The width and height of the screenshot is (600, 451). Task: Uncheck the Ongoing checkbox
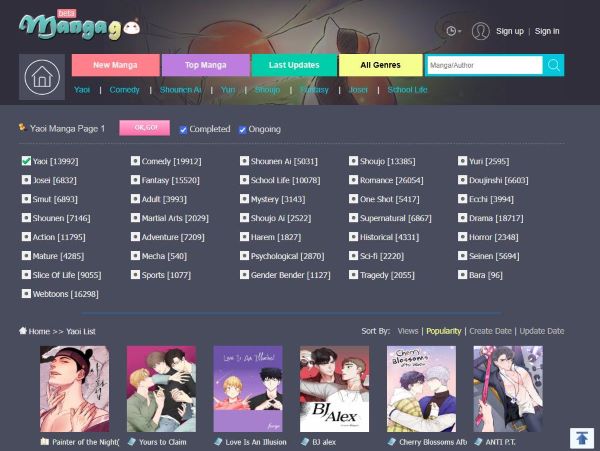(x=242, y=130)
